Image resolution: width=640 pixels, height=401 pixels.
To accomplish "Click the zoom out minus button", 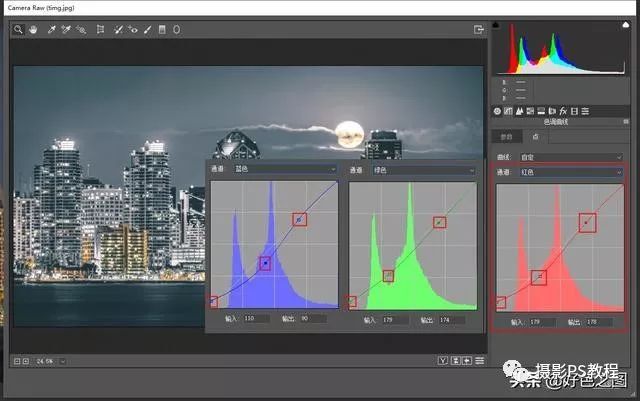I will click(x=16, y=360).
